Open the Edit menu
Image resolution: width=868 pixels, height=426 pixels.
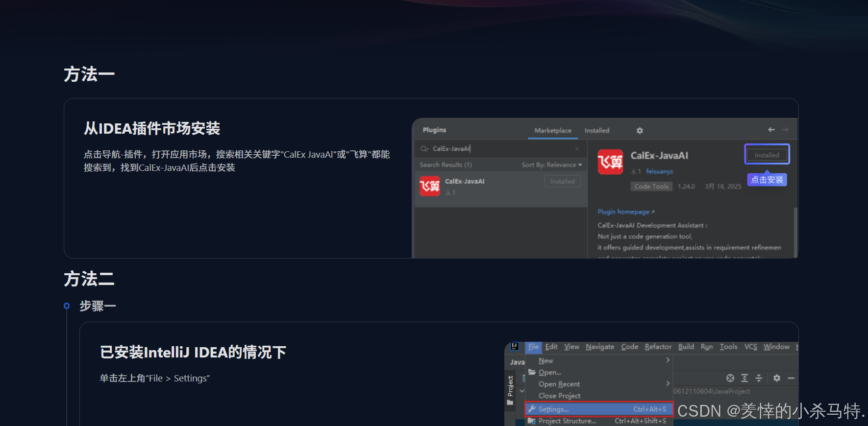(551, 347)
